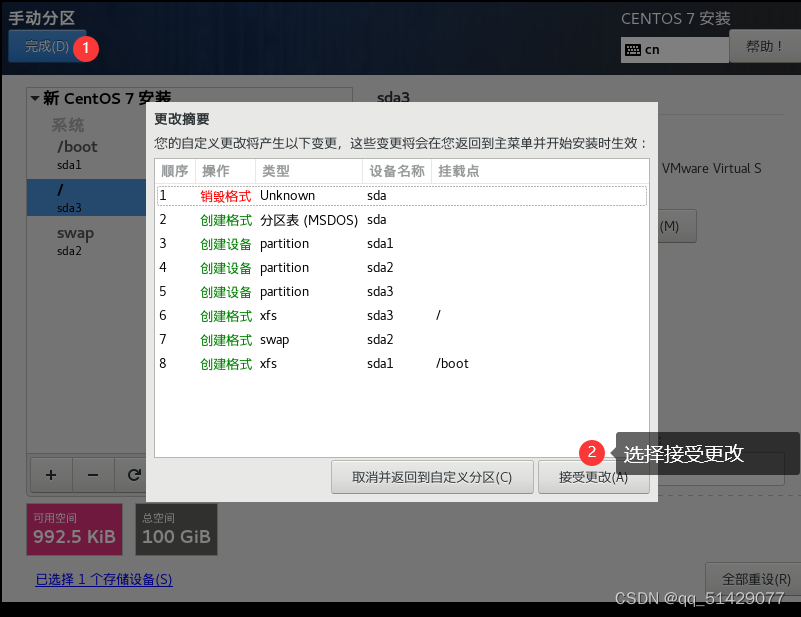
Task: Select row 2 分区表 (MSDOS) entry
Action: pos(402,220)
